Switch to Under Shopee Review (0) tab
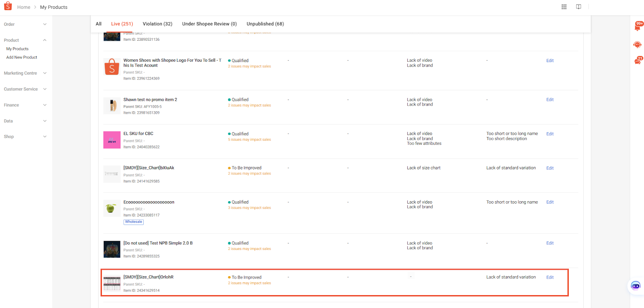Screen dimensions: 644x308 click(209, 24)
